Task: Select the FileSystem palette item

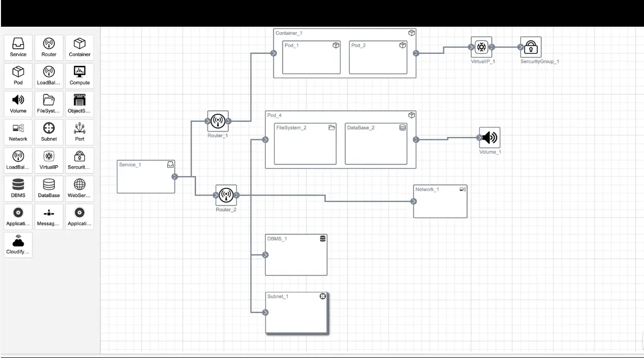Action: tap(49, 104)
